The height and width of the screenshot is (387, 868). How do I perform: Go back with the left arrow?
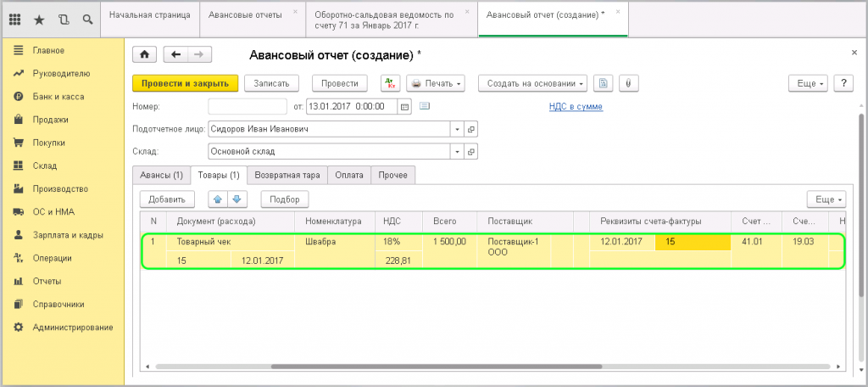tap(176, 54)
